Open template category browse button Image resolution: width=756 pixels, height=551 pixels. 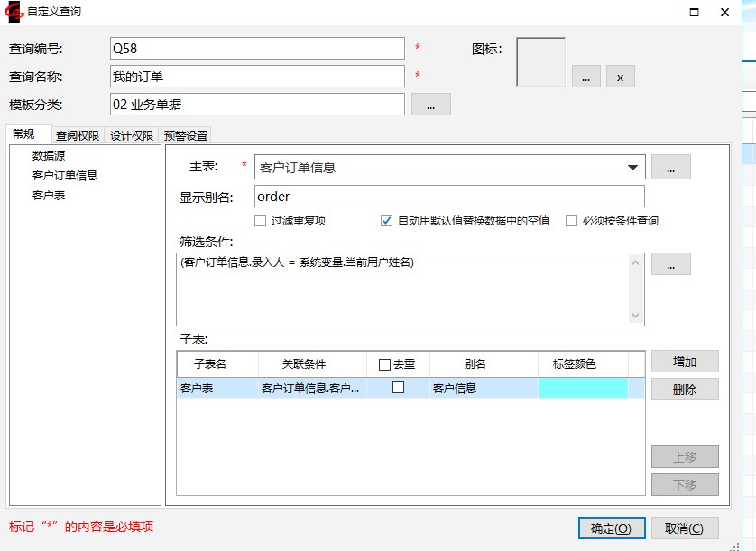[x=430, y=105]
